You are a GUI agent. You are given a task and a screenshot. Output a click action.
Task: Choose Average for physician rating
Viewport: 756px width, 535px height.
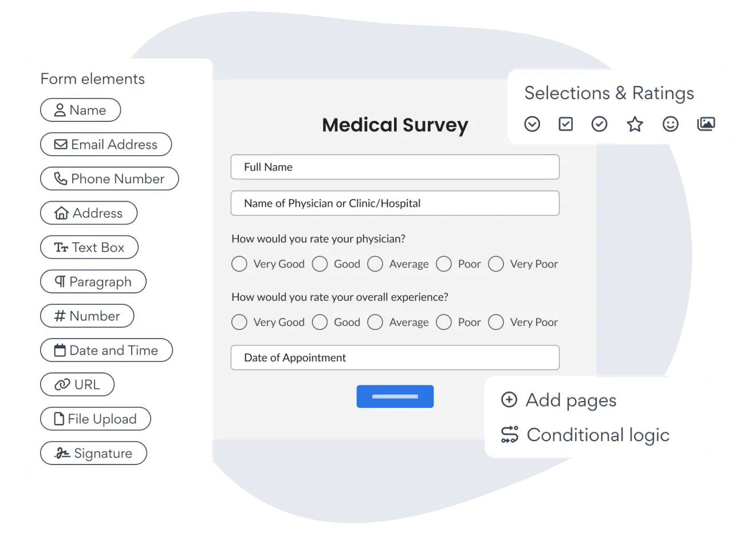[x=375, y=264]
